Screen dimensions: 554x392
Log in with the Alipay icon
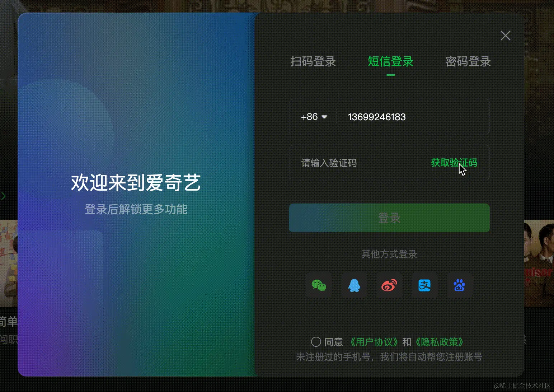pyautogui.click(x=424, y=285)
